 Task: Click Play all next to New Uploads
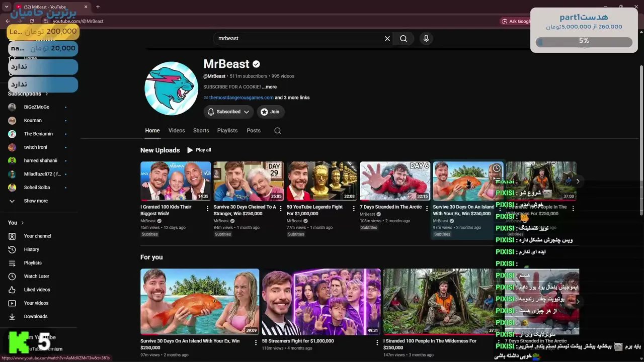[199, 150]
